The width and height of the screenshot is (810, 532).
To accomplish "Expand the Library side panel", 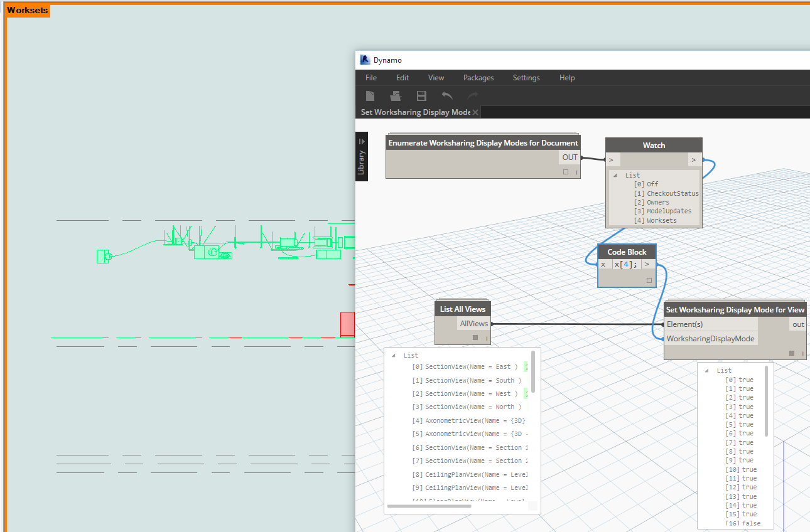I will (362, 142).
